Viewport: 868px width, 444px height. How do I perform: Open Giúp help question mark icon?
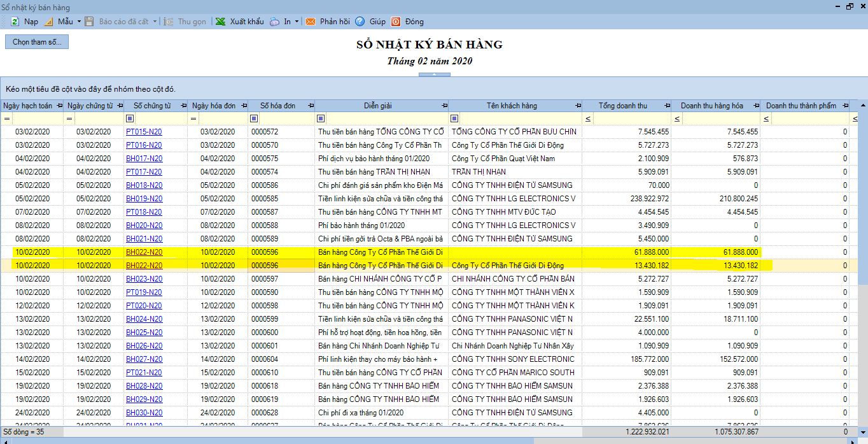tap(360, 22)
